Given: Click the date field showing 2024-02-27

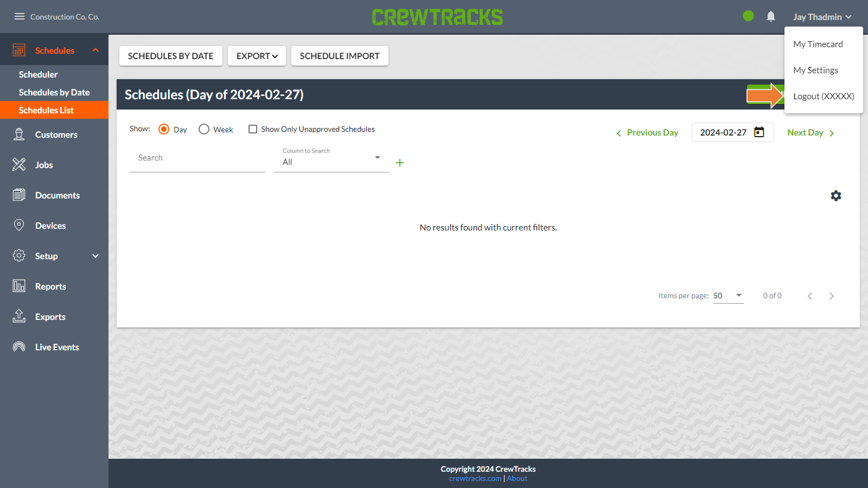Looking at the screenshot, I should (x=733, y=132).
